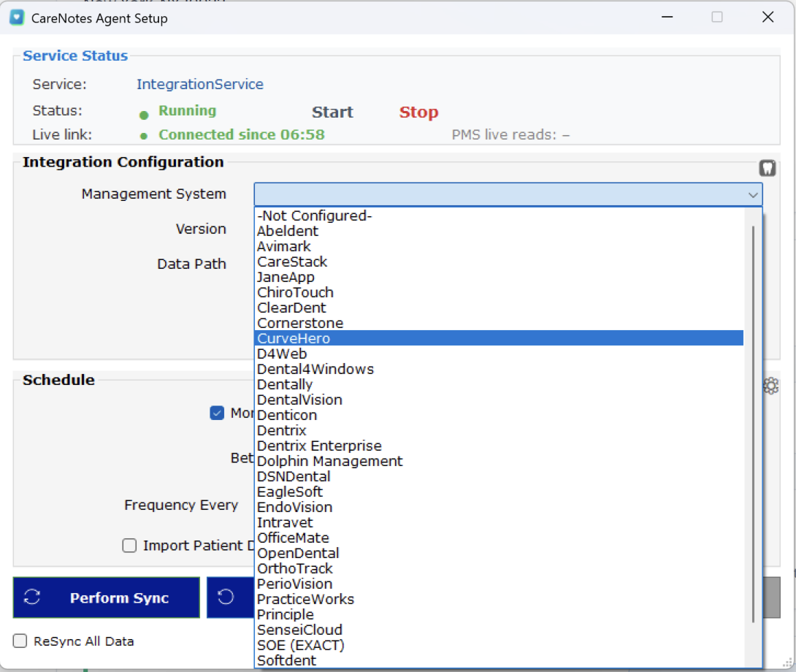Viewport: 796px width, 672px height.
Task: Select the plain Dentrix entry
Action: tap(499, 430)
